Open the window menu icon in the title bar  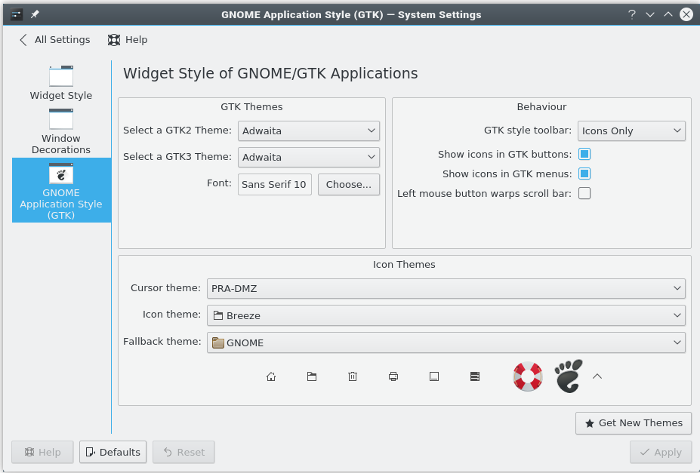17,14
